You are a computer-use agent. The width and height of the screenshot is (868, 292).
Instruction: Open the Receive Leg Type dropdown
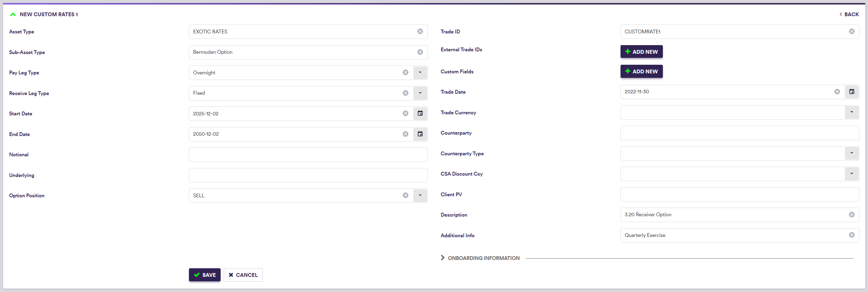click(x=420, y=93)
